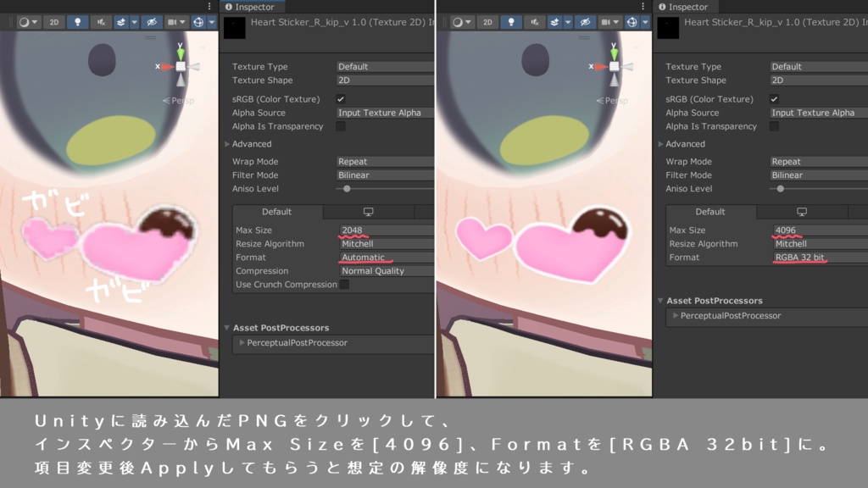The width and height of the screenshot is (868, 488).
Task: Click gizmos globe icon in left scene toolbar
Action: pos(198,22)
